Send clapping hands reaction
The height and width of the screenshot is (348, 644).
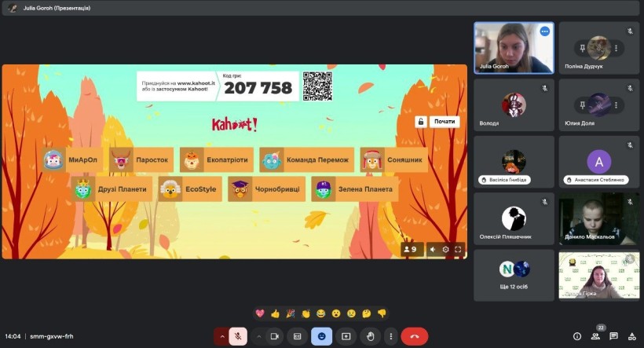[306, 313]
